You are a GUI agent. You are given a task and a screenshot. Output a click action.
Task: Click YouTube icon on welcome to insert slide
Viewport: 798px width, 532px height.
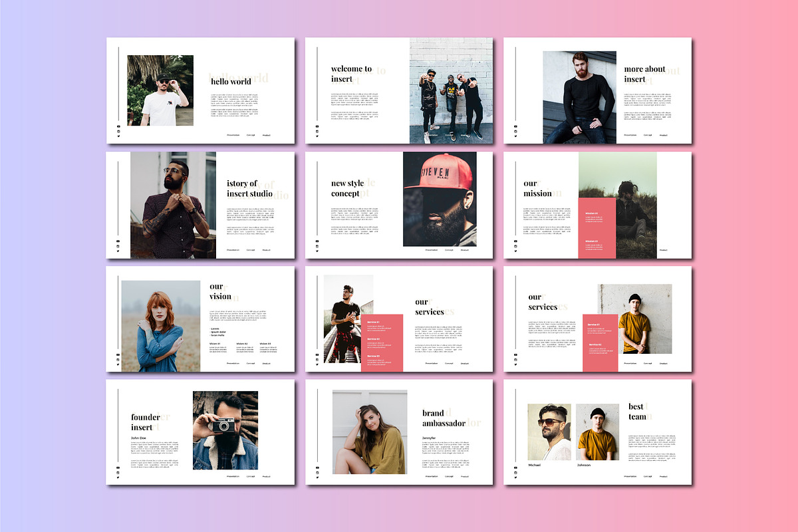tap(317, 126)
